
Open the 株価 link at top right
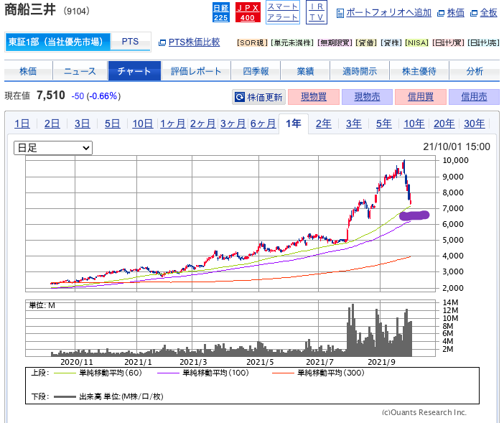(456, 12)
